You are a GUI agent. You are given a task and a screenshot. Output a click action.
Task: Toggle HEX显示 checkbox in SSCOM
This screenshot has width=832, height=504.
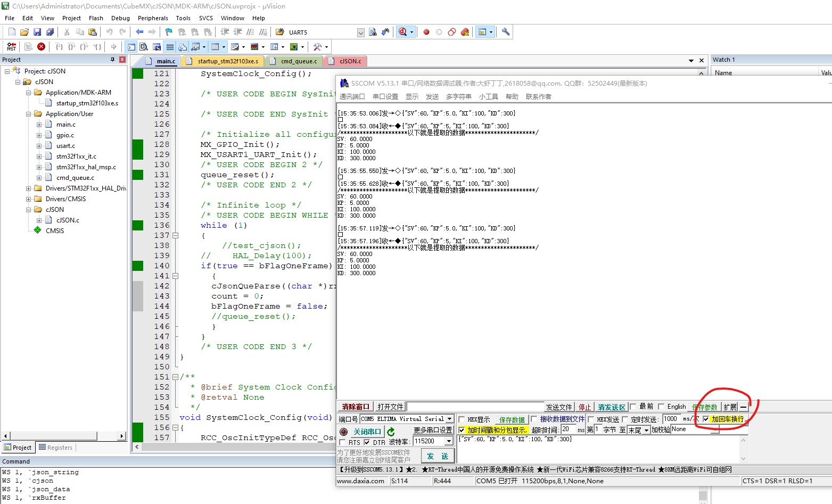(x=462, y=419)
